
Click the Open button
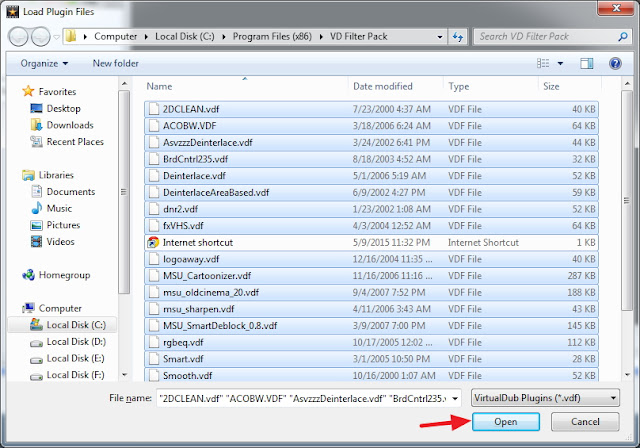pyautogui.click(x=506, y=421)
